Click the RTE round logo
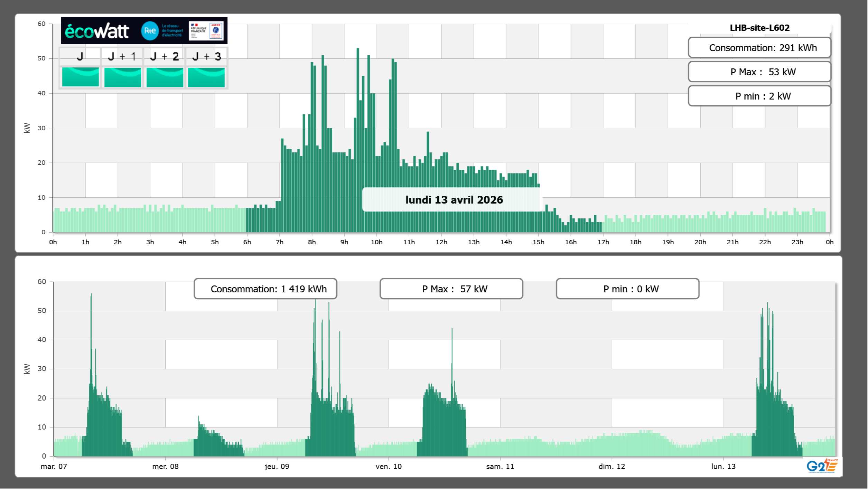Screen dimensions: 868x489 point(150,31)
